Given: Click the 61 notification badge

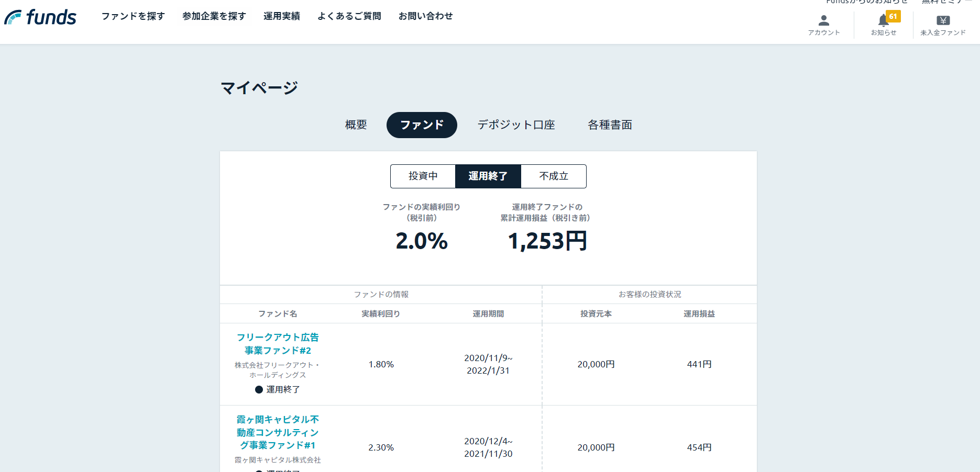Looking at the screenshot, I should click(893, 16).
